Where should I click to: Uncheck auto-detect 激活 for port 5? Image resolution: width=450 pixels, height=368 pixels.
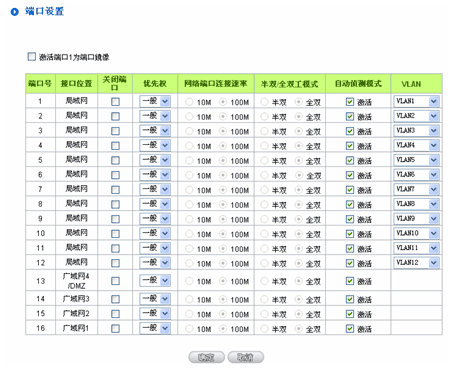349,160
